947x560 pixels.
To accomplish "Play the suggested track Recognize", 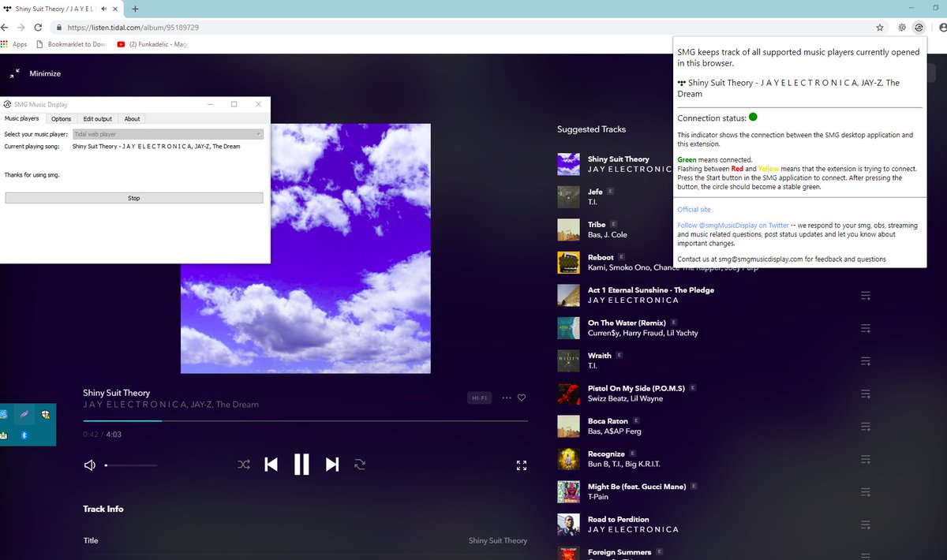I will [x=606, y=454].
